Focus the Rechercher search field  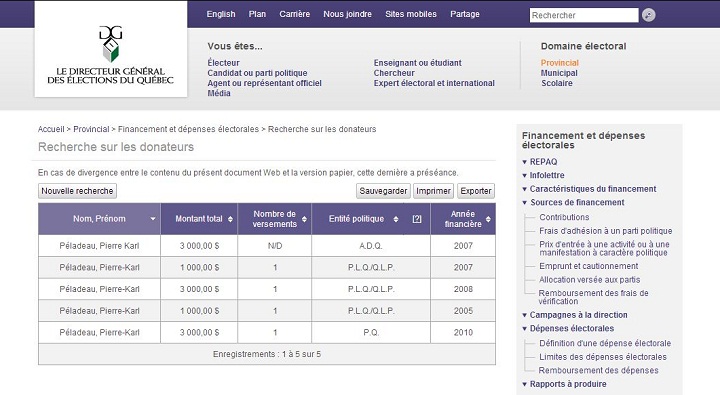click(584, 15)
